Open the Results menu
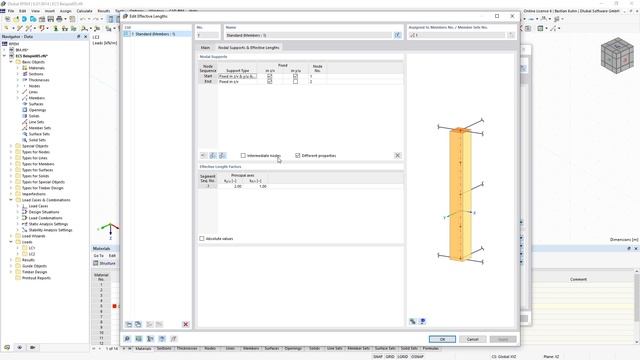Viewport: 640px width, 360px height. (104, 11)
